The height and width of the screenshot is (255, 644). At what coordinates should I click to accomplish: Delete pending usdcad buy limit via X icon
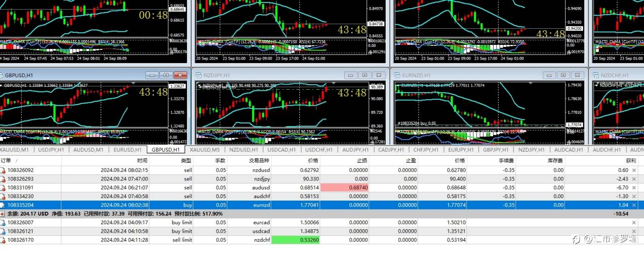click(x=634, y=231)
